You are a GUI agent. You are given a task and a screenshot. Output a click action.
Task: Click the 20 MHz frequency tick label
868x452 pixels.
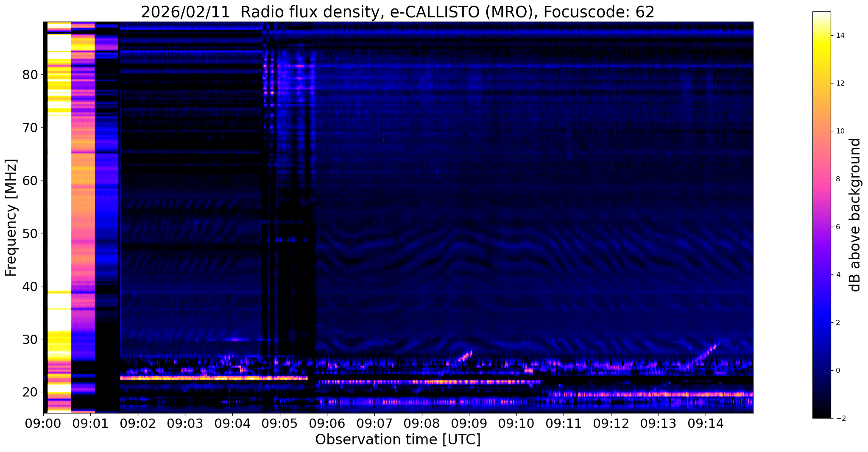(x=30, y=392)
